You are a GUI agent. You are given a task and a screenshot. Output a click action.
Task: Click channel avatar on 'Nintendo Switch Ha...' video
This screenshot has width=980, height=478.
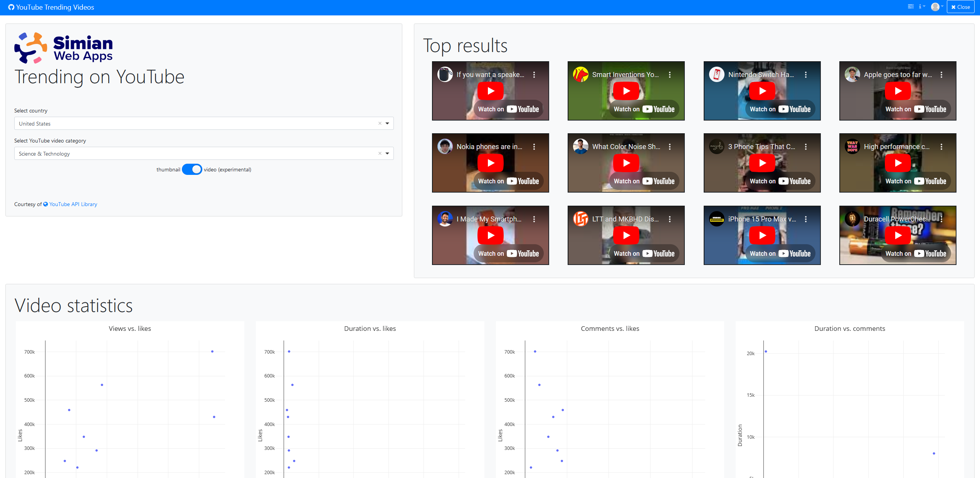(717, 74)
